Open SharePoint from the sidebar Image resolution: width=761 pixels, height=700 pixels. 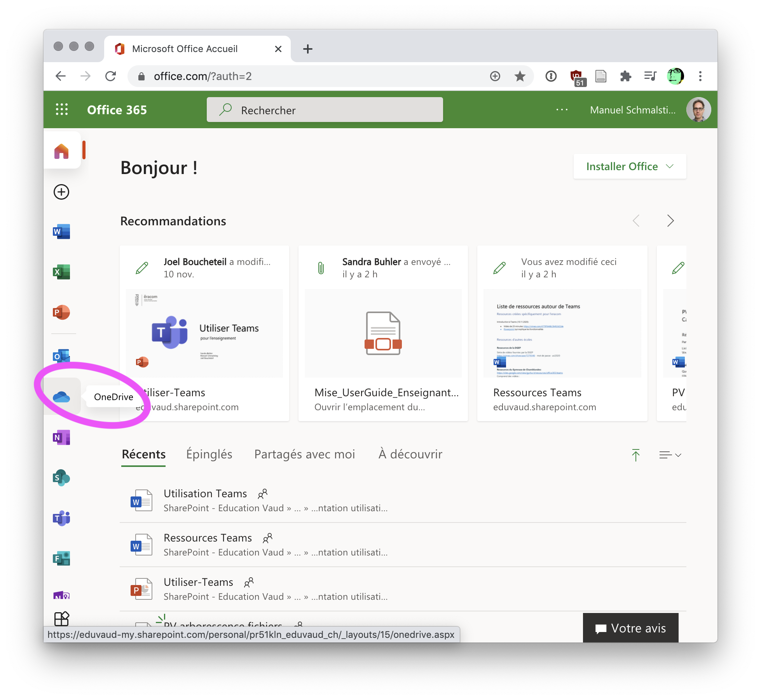(x=61, y=478)
